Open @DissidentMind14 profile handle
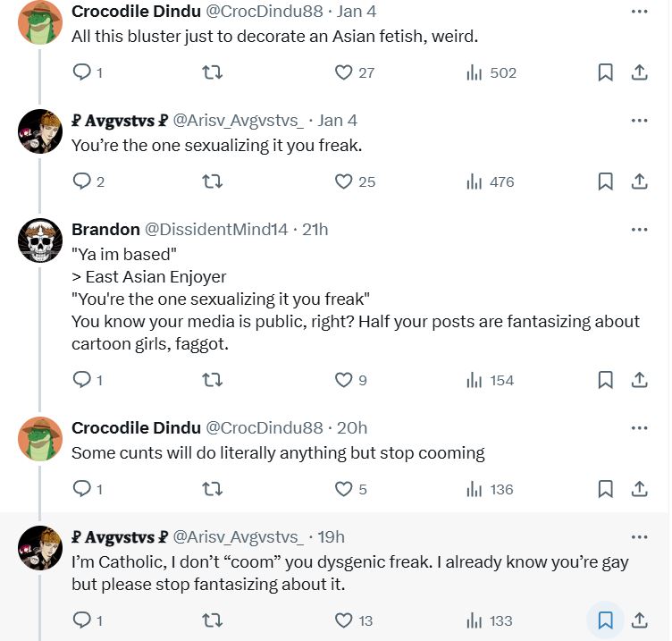 [216, 230]
